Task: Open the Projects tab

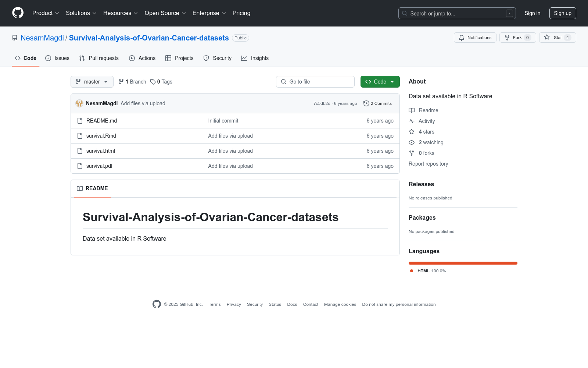Action: (179, 58)
